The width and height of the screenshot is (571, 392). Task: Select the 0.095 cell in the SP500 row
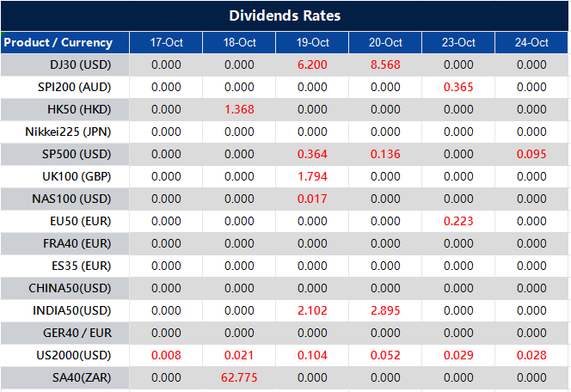(x=531, y=154)
